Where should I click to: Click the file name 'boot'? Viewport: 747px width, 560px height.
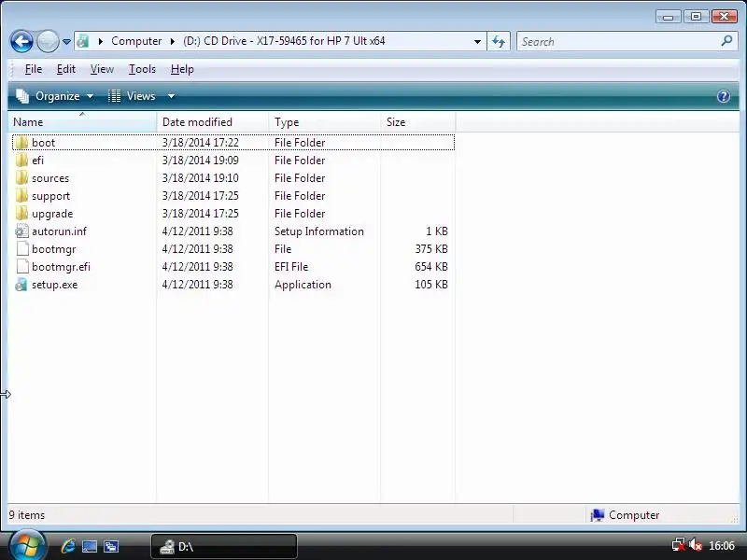click(x=43, y=143)
